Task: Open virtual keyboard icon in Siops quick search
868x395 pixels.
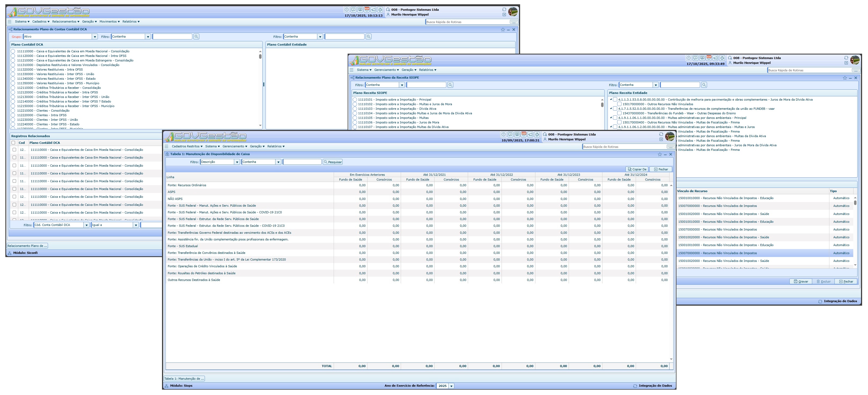Action: (x=671, y=147)
